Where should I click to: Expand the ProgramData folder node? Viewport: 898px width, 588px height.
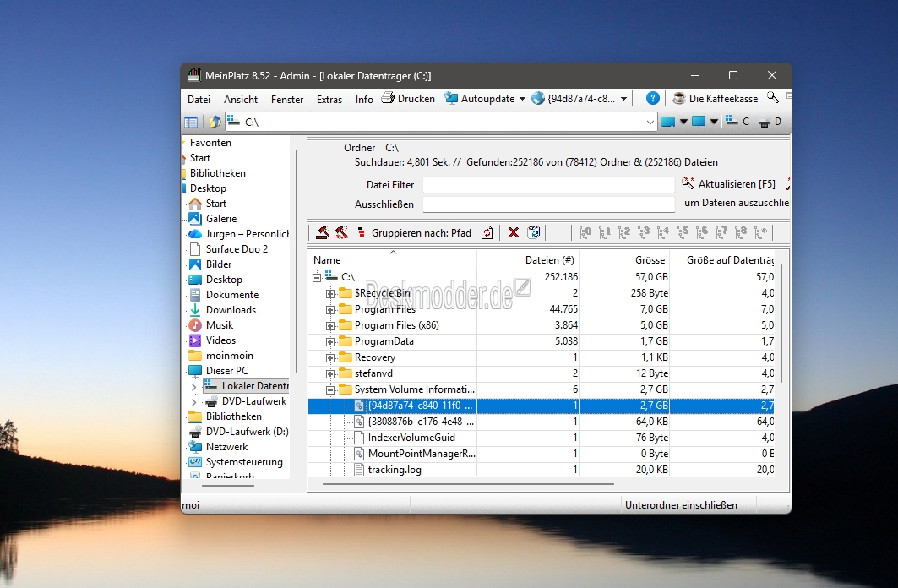(x=331, y=341)
